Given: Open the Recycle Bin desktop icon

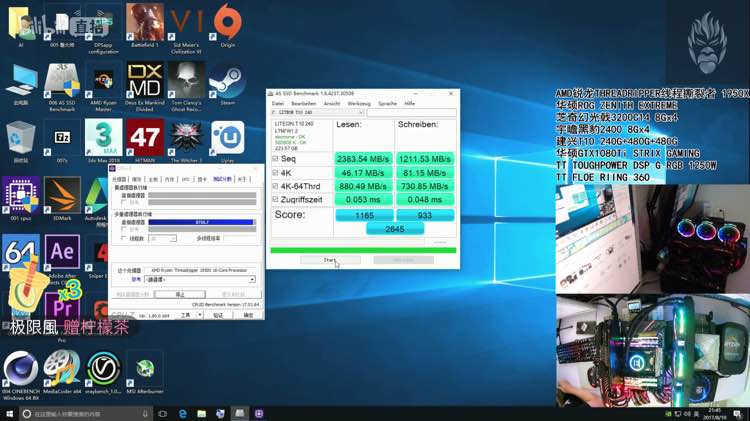Looking at the screenshot, I should coord(21,142).
